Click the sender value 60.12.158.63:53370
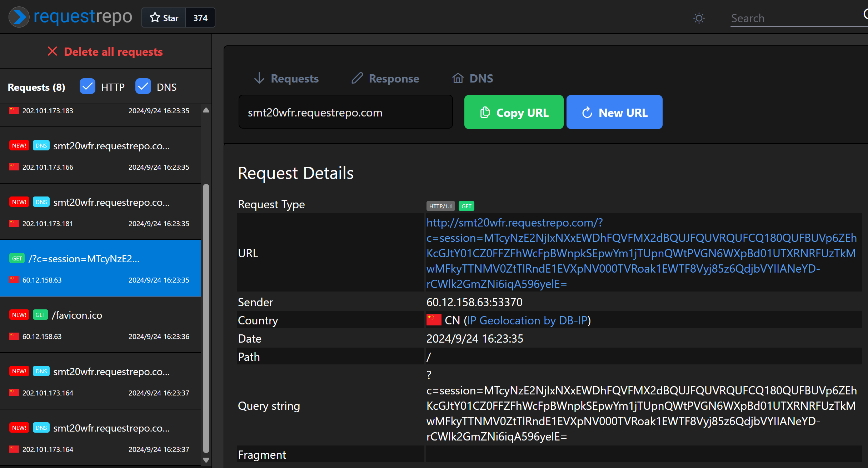The image size is (868, 468). pos(474,302)
